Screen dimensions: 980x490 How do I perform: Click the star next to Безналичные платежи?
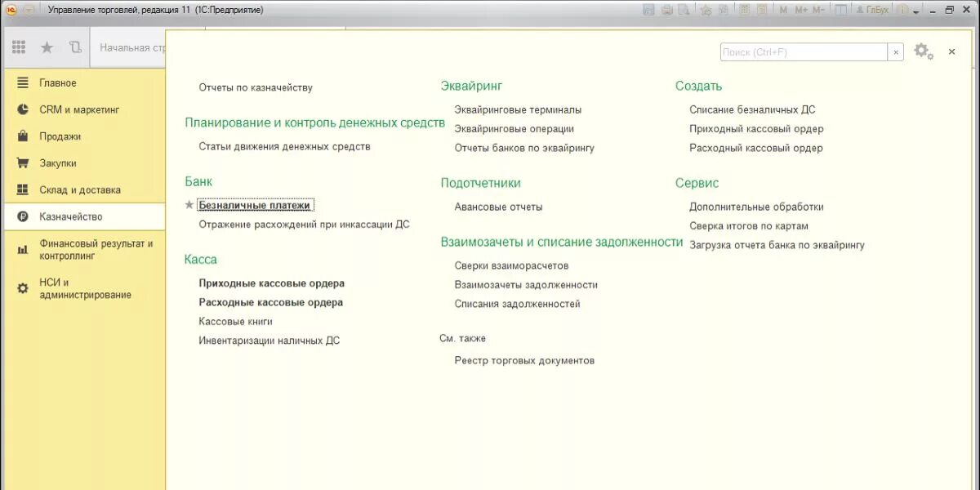[189, 205]
